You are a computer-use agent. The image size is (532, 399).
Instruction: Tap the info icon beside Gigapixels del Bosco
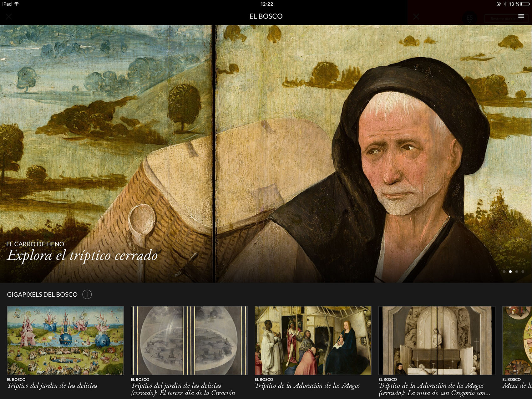tap(87, 294)
